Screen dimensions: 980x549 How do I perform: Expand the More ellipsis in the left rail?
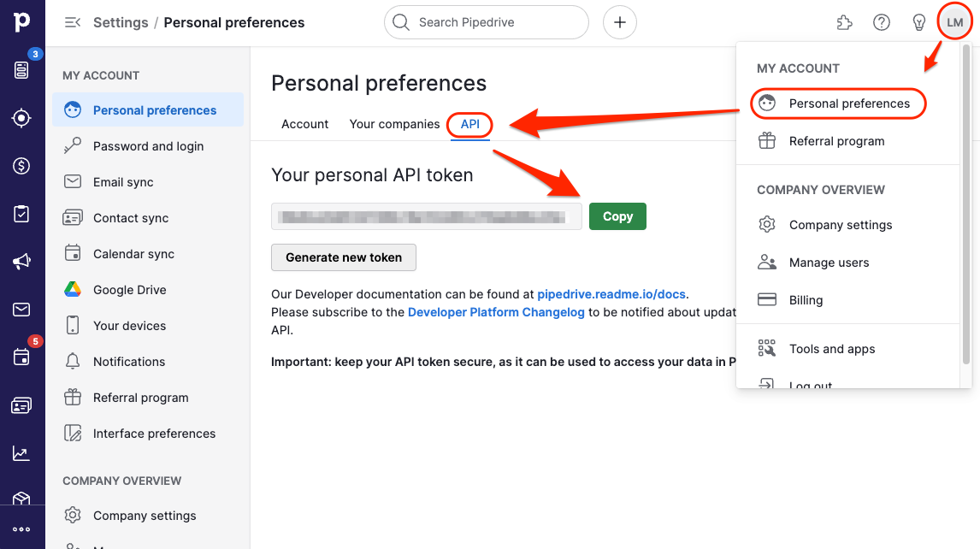point(22,529)
